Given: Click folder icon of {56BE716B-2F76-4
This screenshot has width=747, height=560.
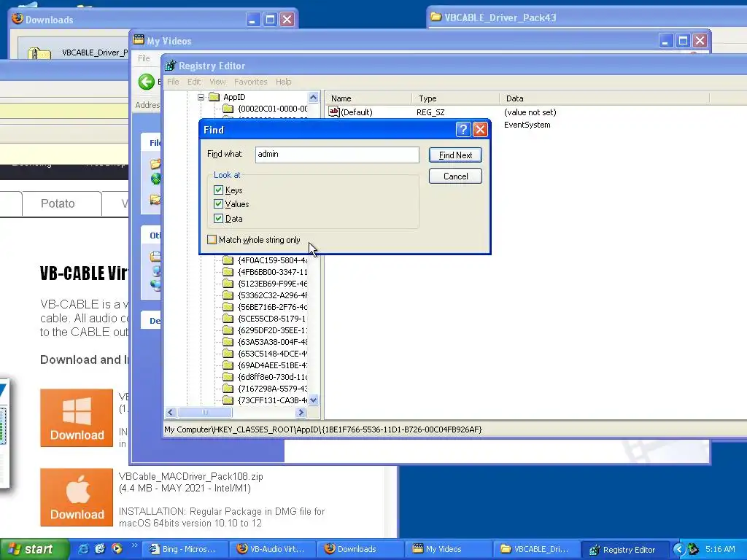Looking at the screenshot, I should 228,307.
